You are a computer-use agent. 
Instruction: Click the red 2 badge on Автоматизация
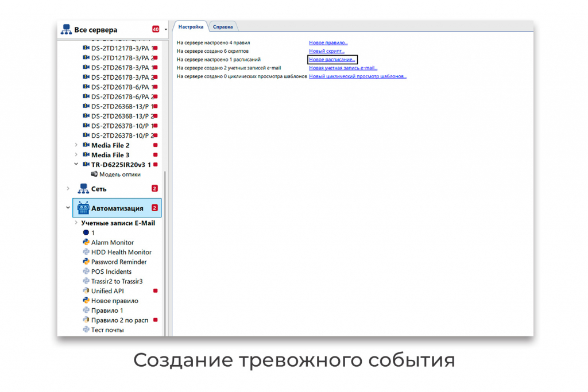click(x=154, y=208)
